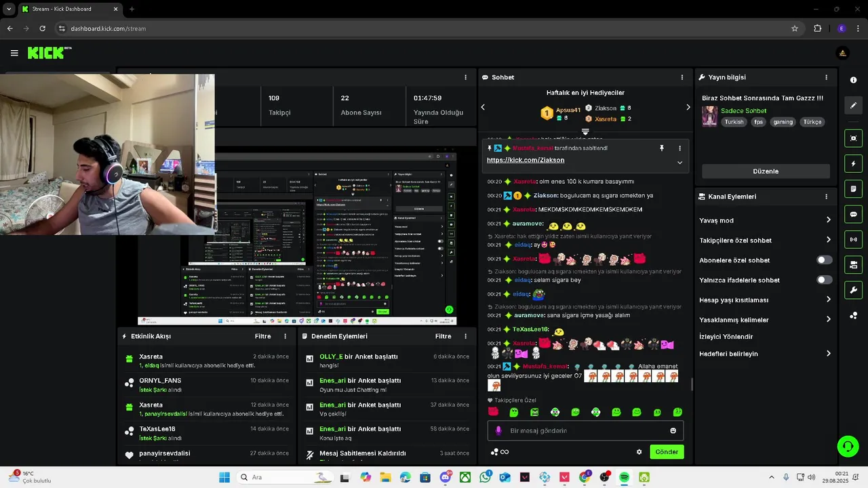Toggle Abonelere özel sohbet switch
This screenshot has width=868, height=488.
click(x=824, y=260)
